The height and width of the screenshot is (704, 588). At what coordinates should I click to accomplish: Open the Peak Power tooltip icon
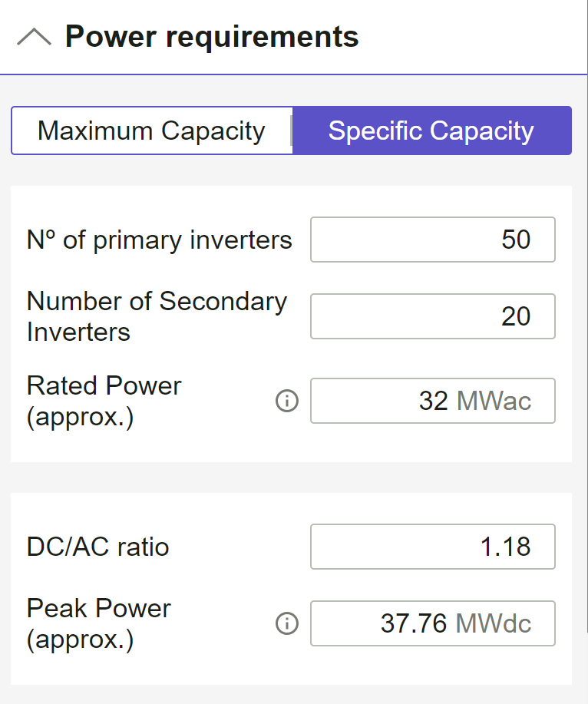pyautogui.click(x=286, y=623)
